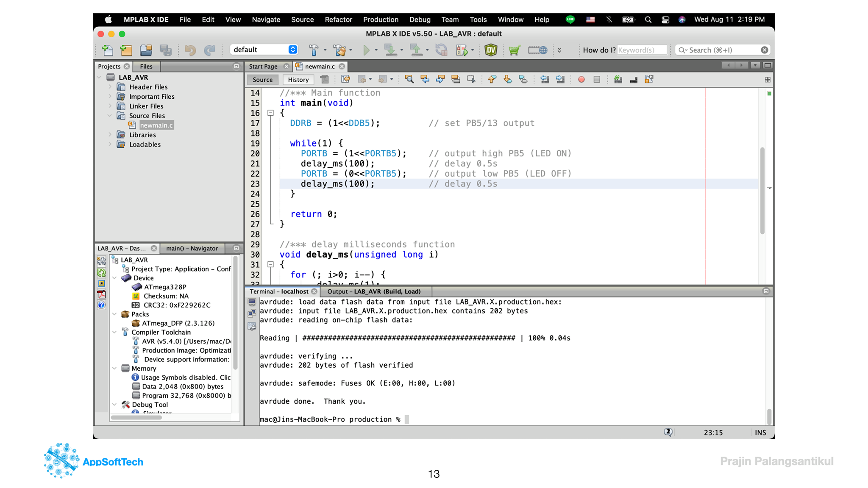This screenshot has height=488, width=868.
Task: Open the default configuration dropdown
Action: click(264, 50)
